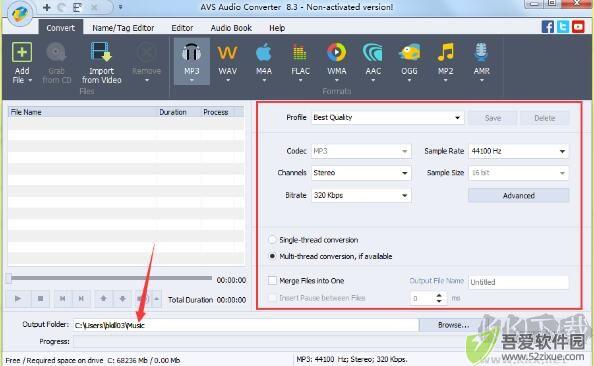Click the Add File icon
Image resolution: width=594 pixels, height=366 pixels.
(22, 52)
